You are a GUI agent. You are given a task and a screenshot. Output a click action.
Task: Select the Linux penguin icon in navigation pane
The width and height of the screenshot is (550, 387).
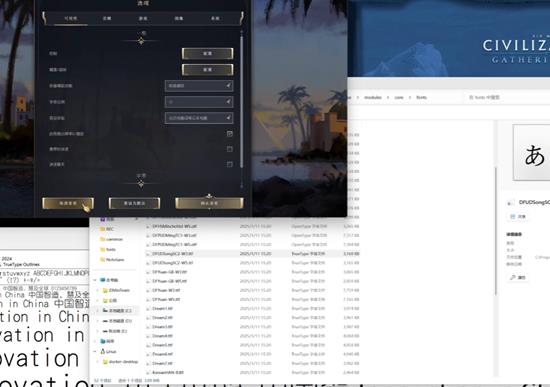click(x=103, y=351)
